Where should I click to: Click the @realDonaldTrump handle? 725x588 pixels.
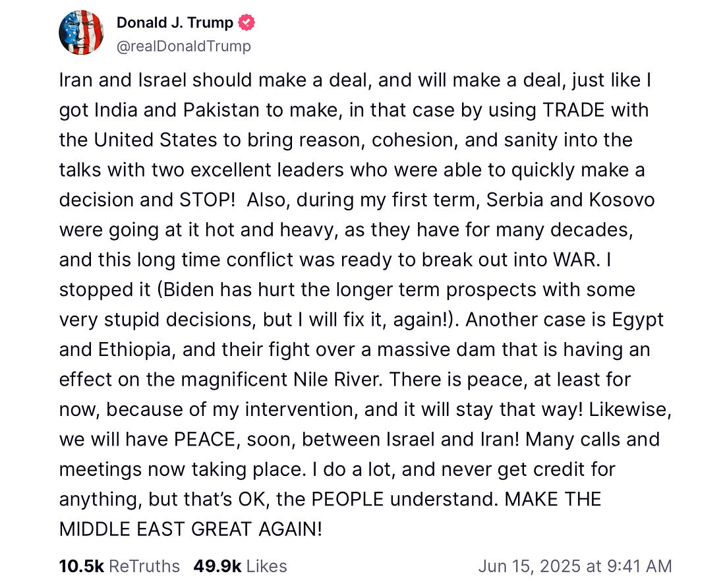[x=183, y=46]
